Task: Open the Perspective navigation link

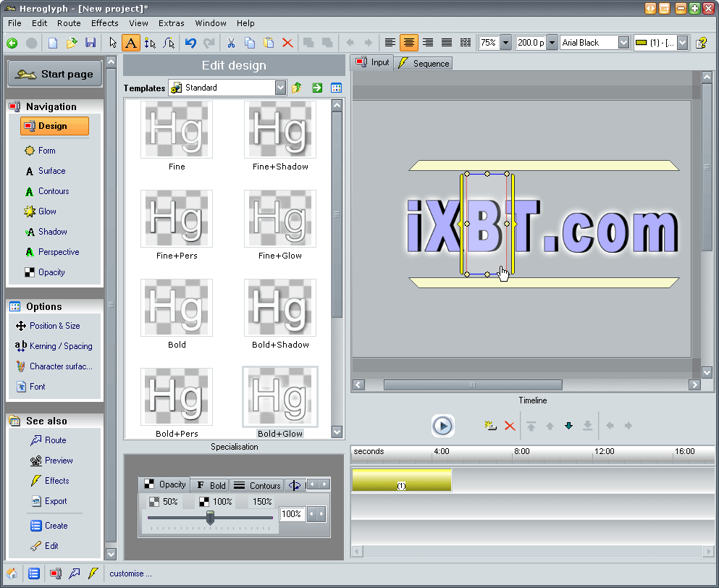Action: click(52, 252)
